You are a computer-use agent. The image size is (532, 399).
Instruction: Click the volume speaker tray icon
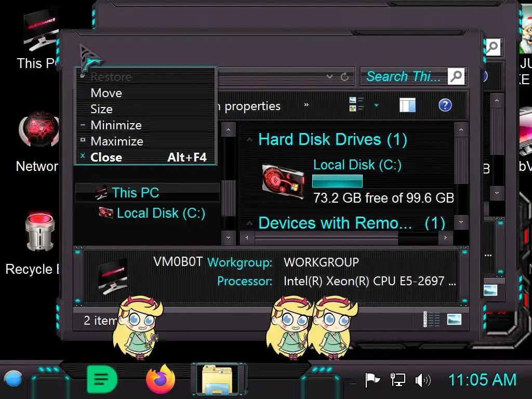[423, 380]
